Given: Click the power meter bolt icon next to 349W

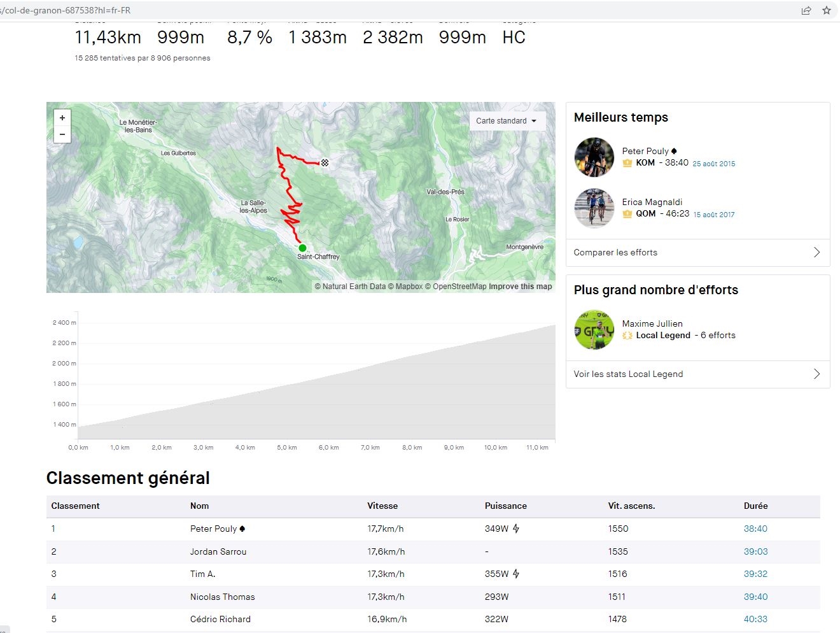Looking at the screenshot, I should tap(516, 529).
